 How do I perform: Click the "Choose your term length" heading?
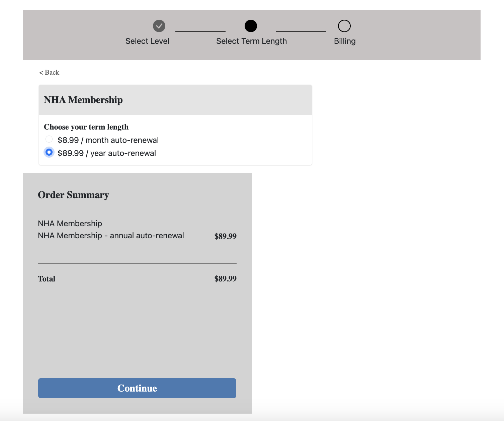(x=86, y=127)
